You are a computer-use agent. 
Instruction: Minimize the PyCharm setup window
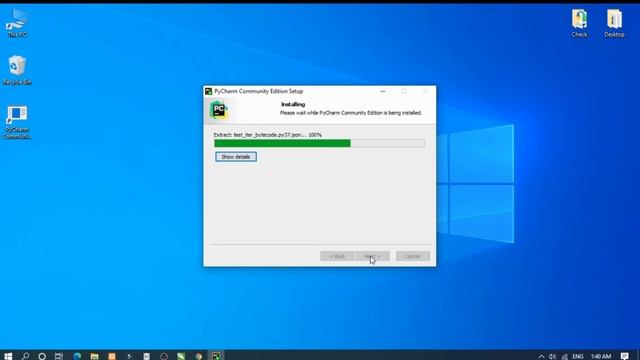tap(382, 91)
